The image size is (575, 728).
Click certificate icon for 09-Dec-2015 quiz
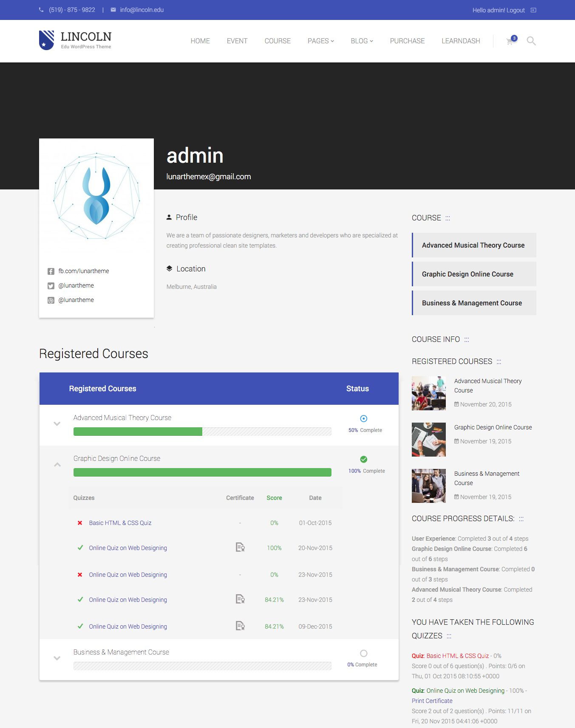point(240,626)
